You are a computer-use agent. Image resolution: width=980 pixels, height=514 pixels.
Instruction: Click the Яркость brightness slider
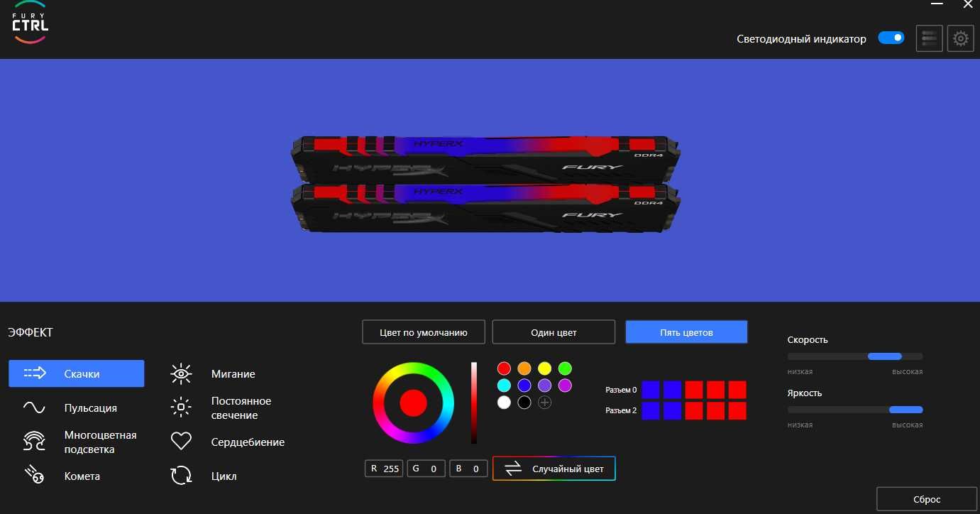point(855,410)
